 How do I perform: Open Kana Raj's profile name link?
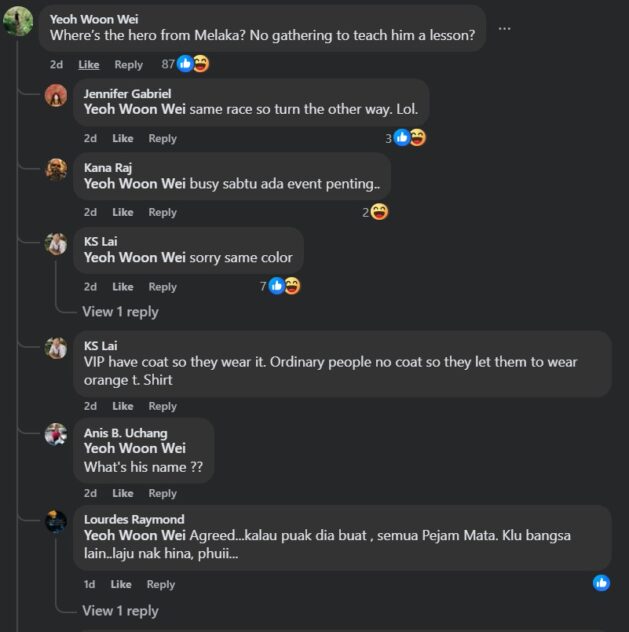107,168
